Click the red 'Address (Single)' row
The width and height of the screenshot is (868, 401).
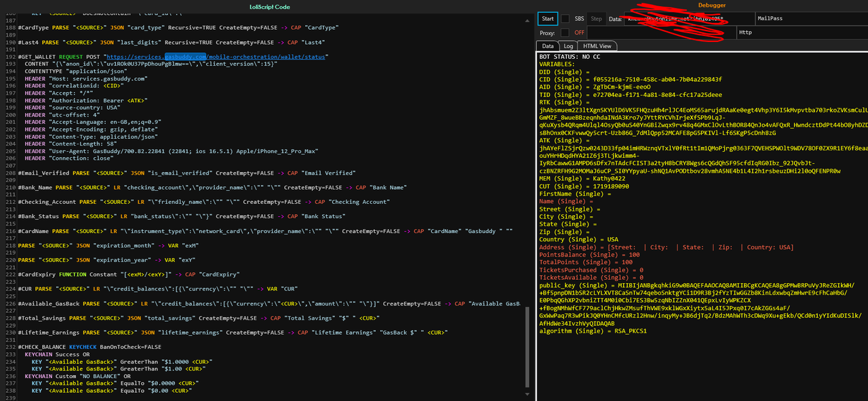point(666,247)
